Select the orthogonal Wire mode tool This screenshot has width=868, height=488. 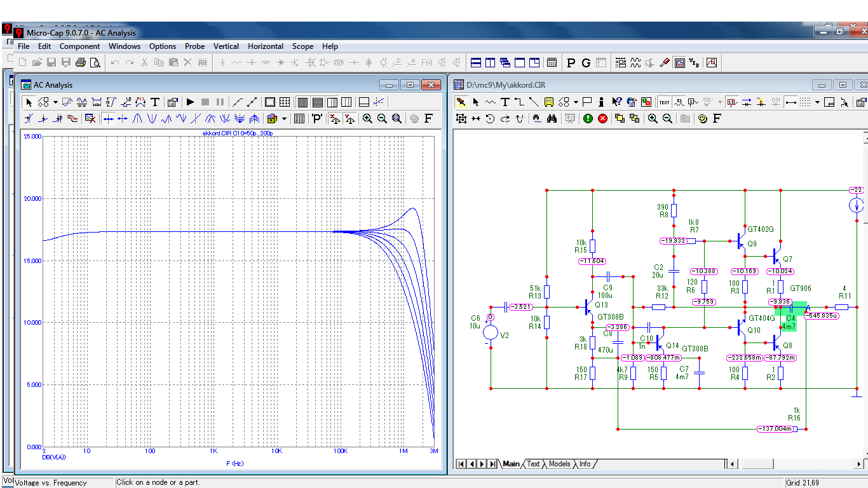pyautogui.click(x=519, y=102)
